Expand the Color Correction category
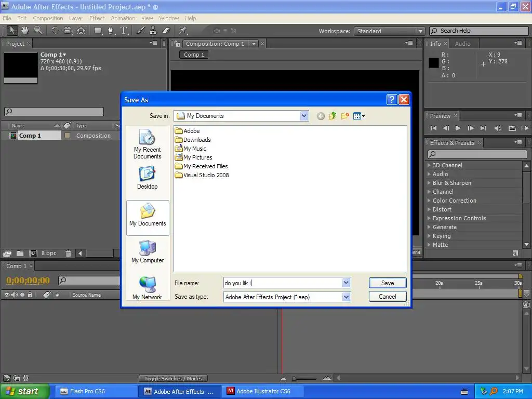Screen dimensions: 532x399 429,201
